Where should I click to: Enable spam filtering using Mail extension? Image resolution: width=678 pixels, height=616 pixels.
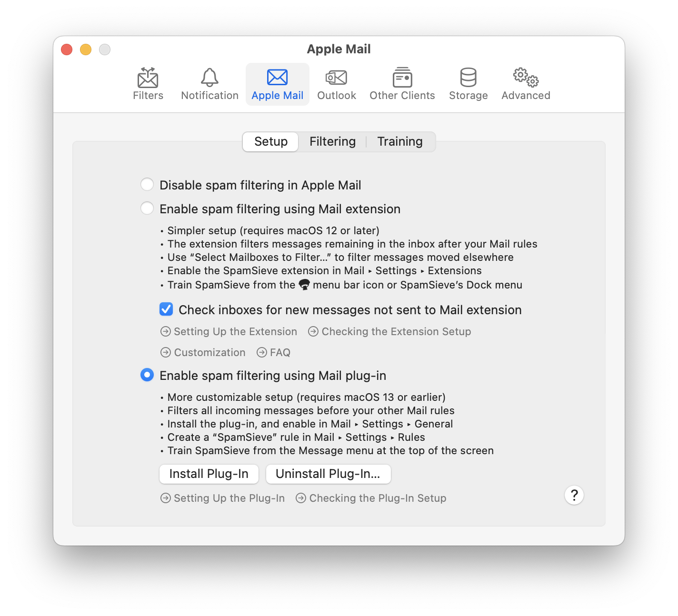coord(147,208)
